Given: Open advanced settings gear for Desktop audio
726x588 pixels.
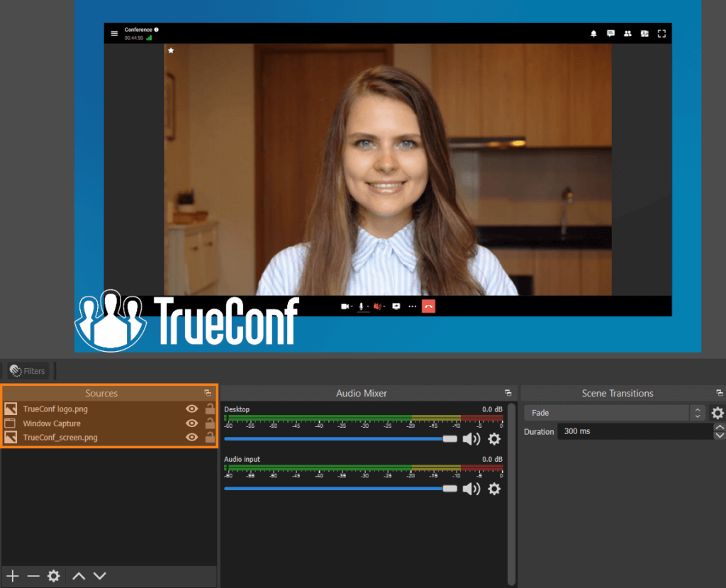Looking at the screenshot, I should coord(494,439).
